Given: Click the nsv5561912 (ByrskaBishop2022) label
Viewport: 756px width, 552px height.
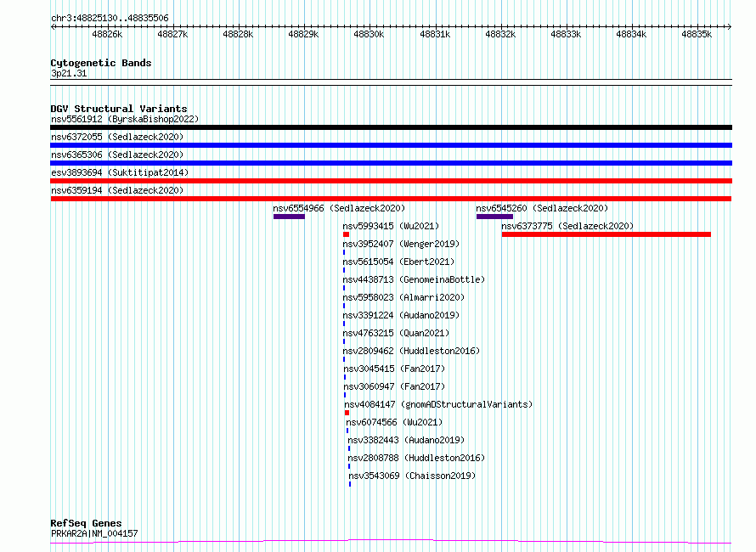Looking at the screenshot, I should (125, 119).
